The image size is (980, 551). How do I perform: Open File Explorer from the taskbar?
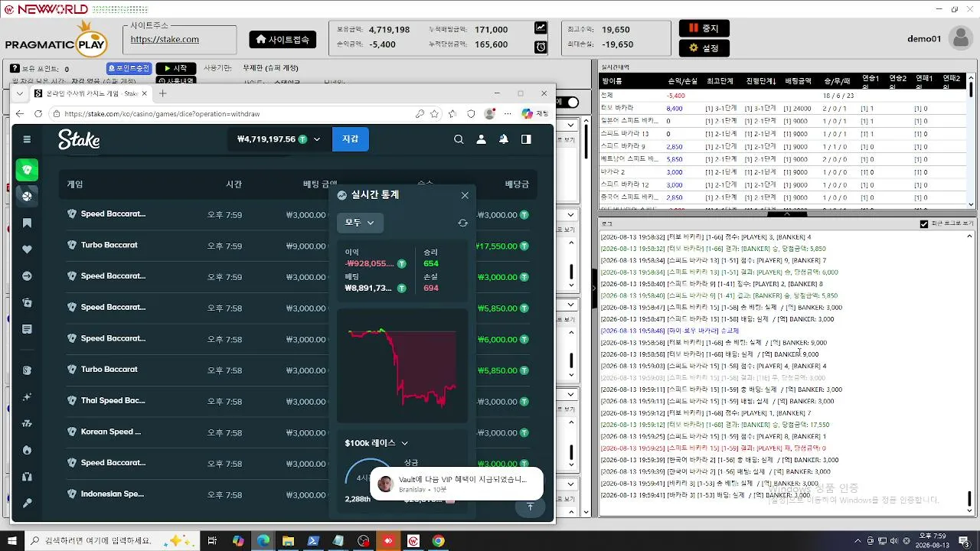288,541
